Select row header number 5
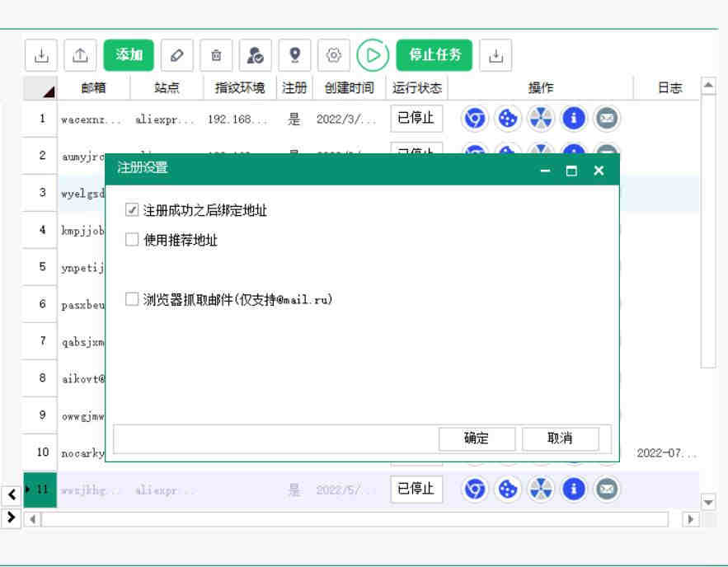The image size is (728, 567). click(40, 267)
